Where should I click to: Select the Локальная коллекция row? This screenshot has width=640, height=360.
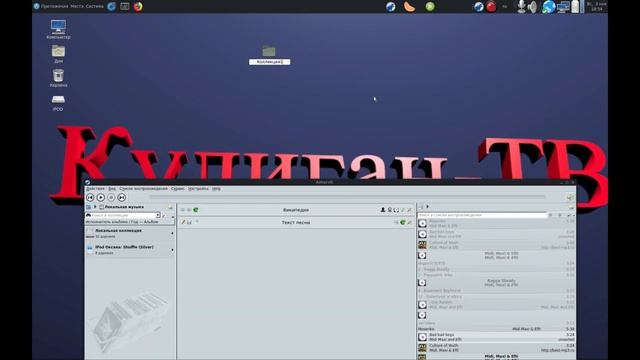(x=130, y=233)
